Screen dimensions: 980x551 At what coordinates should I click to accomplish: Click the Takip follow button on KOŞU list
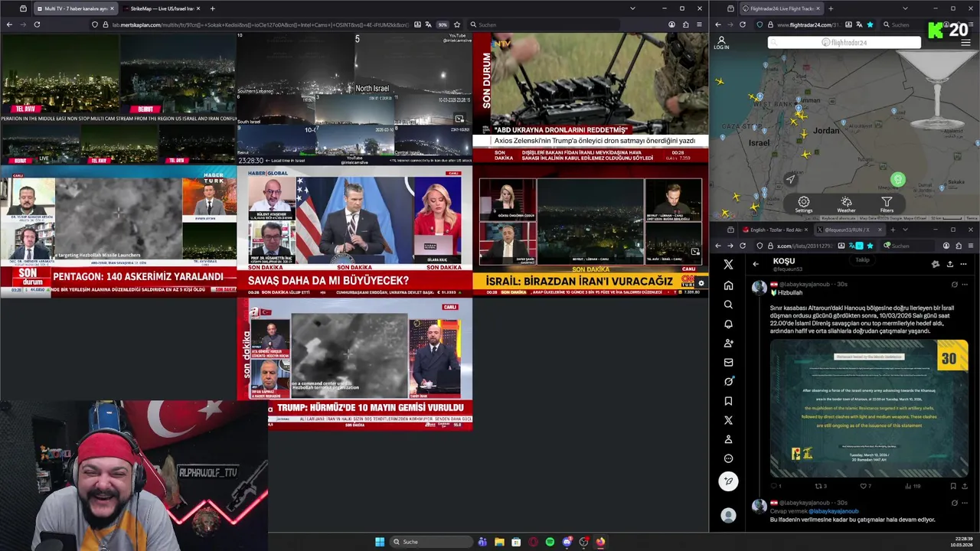(x=862, y=260)
